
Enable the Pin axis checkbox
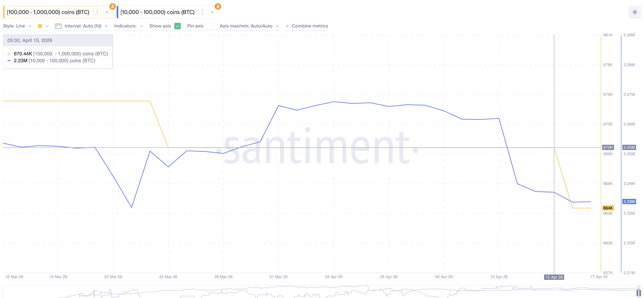[x=210, y=26]
